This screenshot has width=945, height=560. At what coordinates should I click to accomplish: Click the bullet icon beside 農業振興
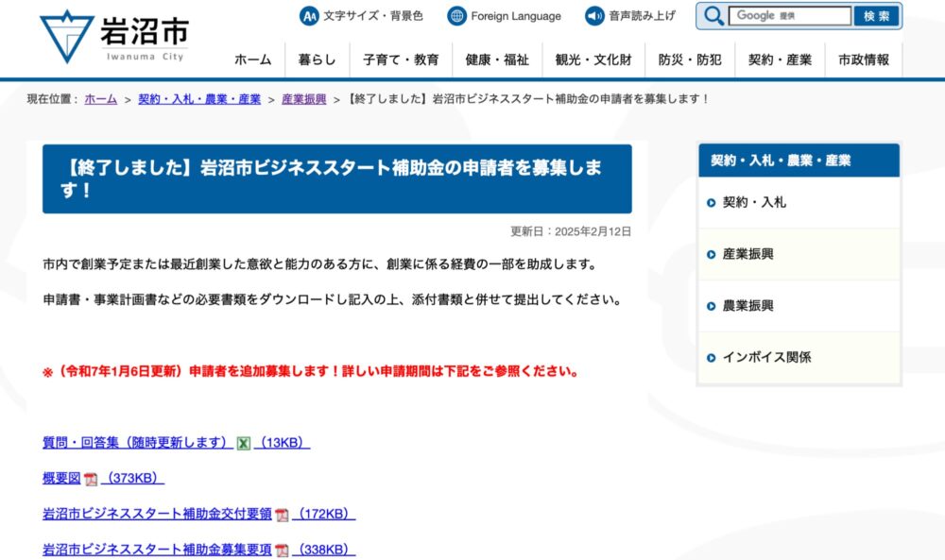[x=712, y=307]
